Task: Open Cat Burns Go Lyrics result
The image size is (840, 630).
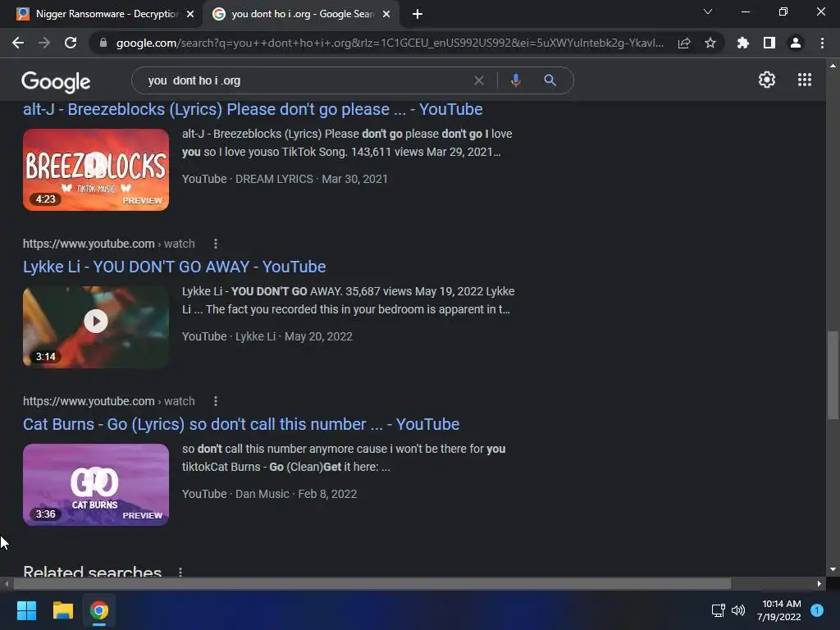Action: point(241,424)
